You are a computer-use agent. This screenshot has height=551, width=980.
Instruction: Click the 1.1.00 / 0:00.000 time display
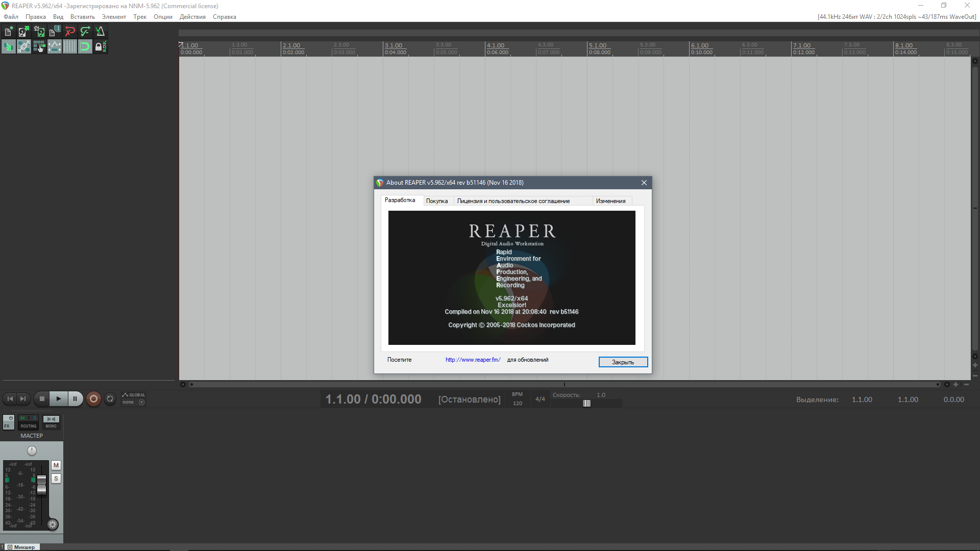(374, 399)
